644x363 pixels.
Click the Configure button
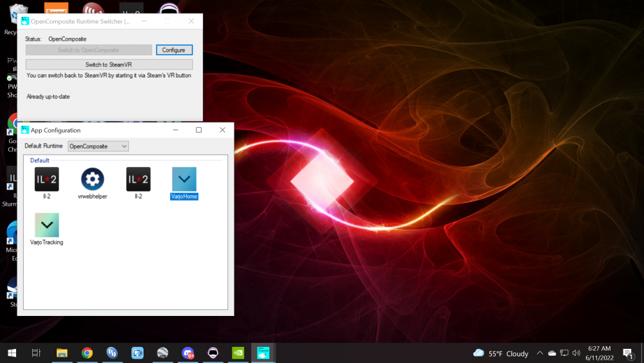pos(174,50)
